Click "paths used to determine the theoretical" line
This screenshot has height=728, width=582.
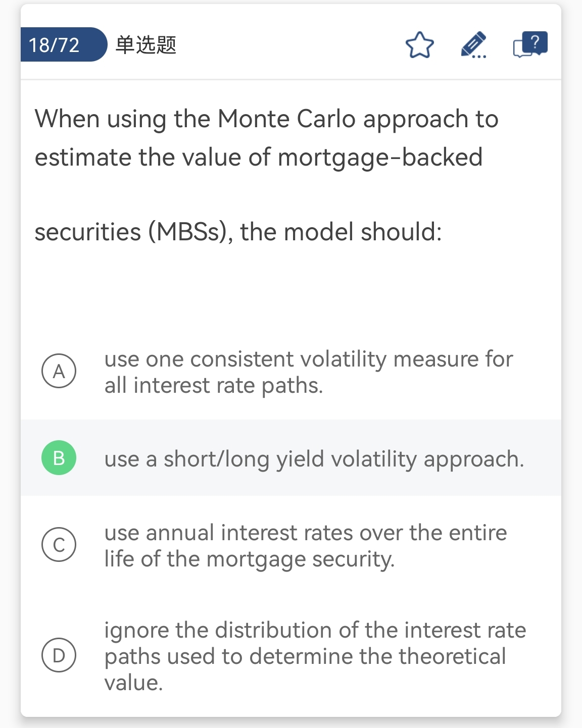pos(305,656)
